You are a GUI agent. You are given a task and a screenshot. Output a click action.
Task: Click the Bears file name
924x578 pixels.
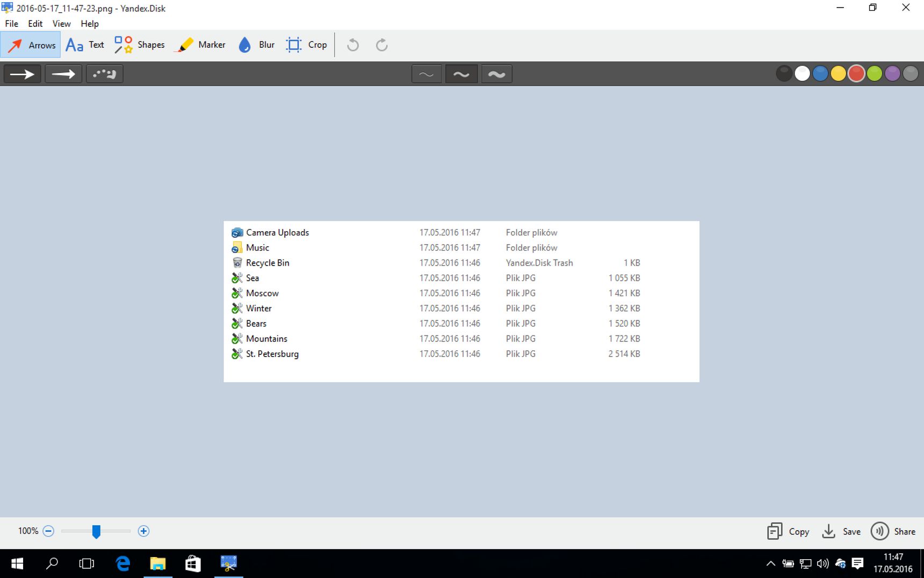(x=256, y=323)
